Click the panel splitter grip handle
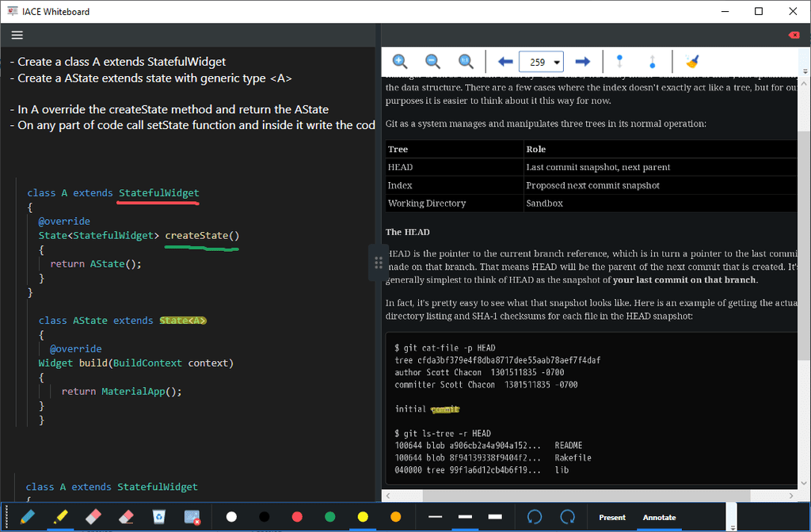 click(x=378, y=263)
